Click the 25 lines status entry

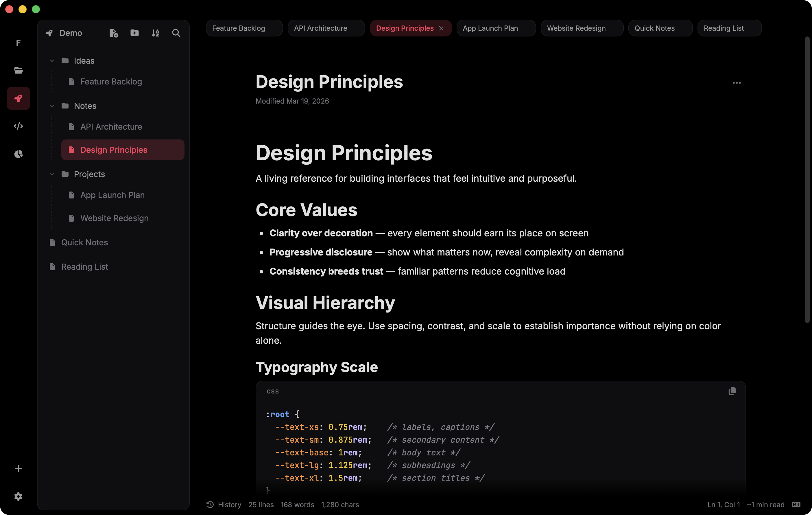[261, 505]
